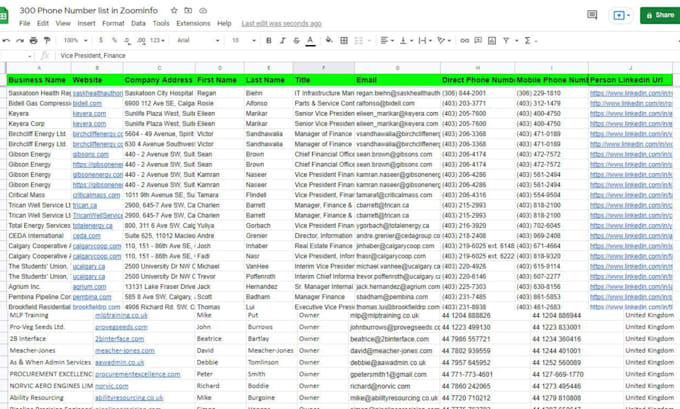
Task: Open the norvic.com website link
Action: click(111, 386)
